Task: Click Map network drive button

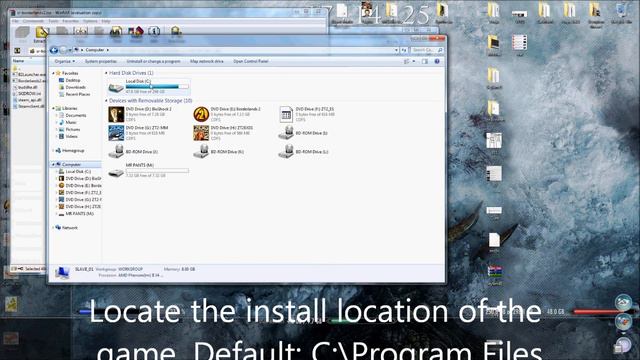Action: point(207,61)
